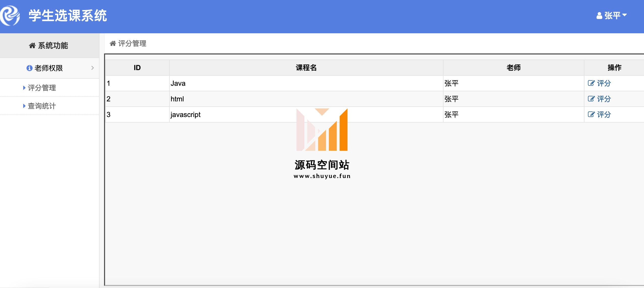Click ID cell with value 2
Viewport: 644px width, 288px height.
137,99
